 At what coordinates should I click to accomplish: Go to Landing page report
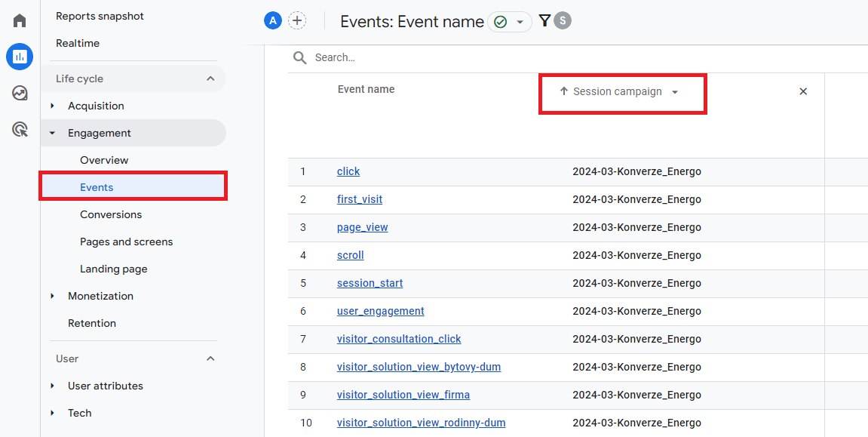coord(114,269)
